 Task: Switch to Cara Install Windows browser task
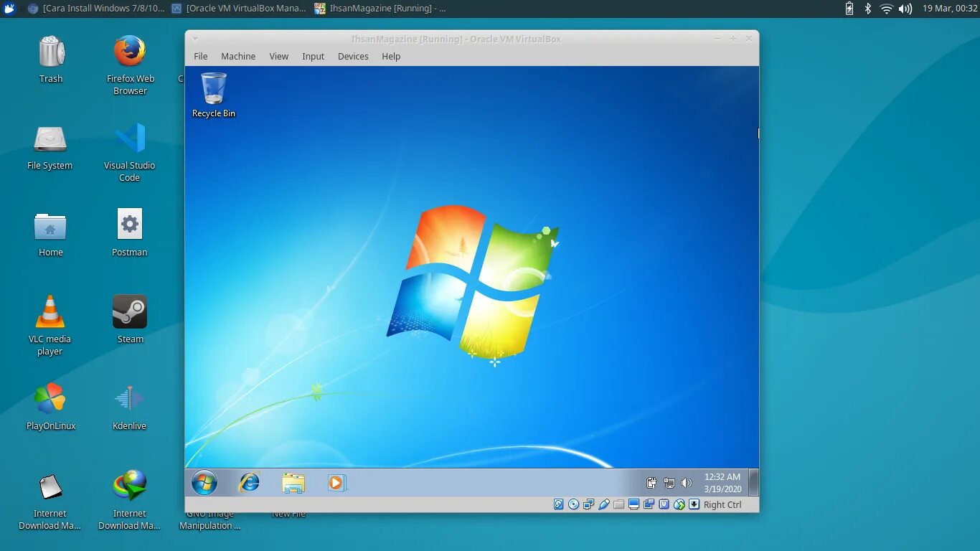[96, 9]
